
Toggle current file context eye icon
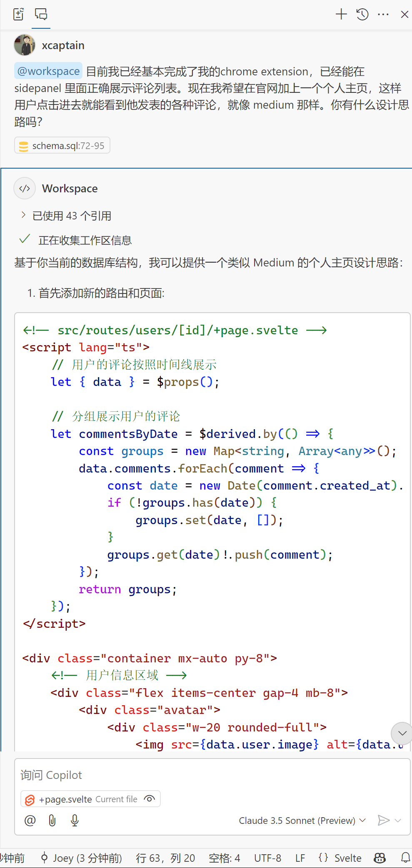pyautogui.click(x=149, y=798)
